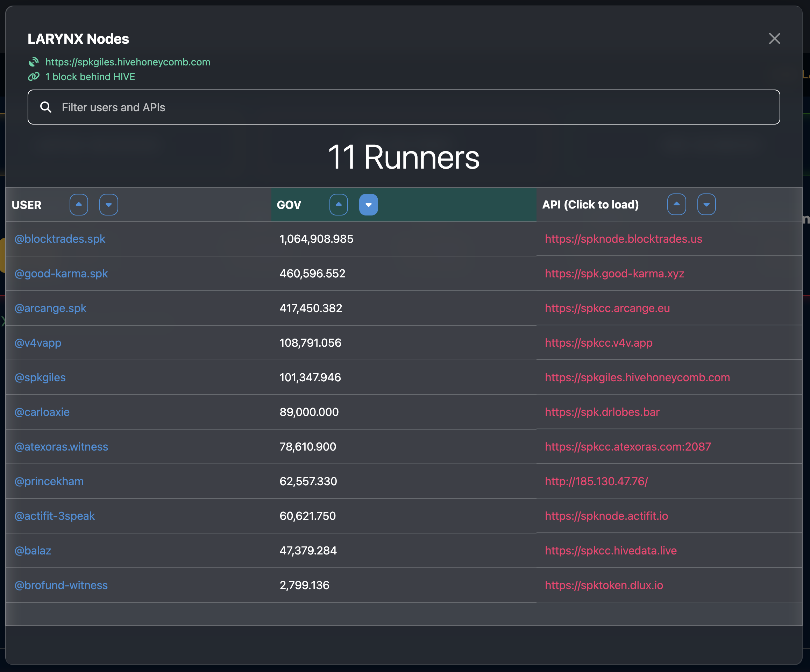
Task: Open @v4vapp user profile
Action: coord(38,343)
